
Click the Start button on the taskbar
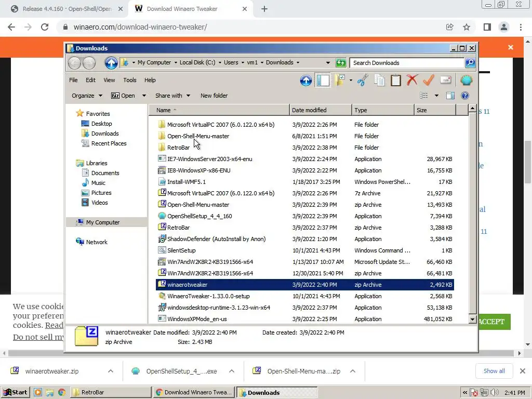click(x=15, y=392)
